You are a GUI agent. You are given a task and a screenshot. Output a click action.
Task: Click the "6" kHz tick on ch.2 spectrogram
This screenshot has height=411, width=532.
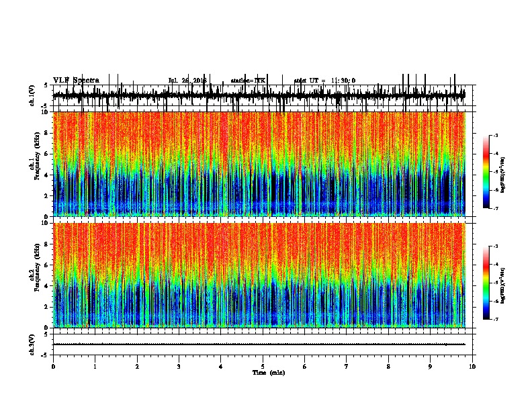pyautogui.click(x=46, y=265)
